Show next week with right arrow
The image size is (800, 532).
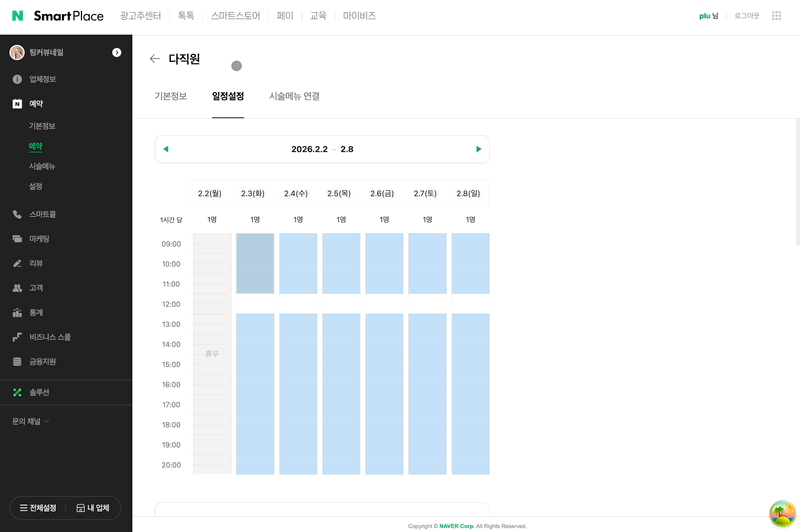coord(479,149)
